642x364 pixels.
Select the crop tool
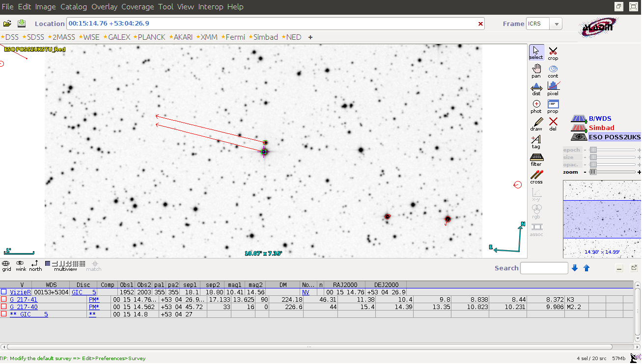pos(553,52)
